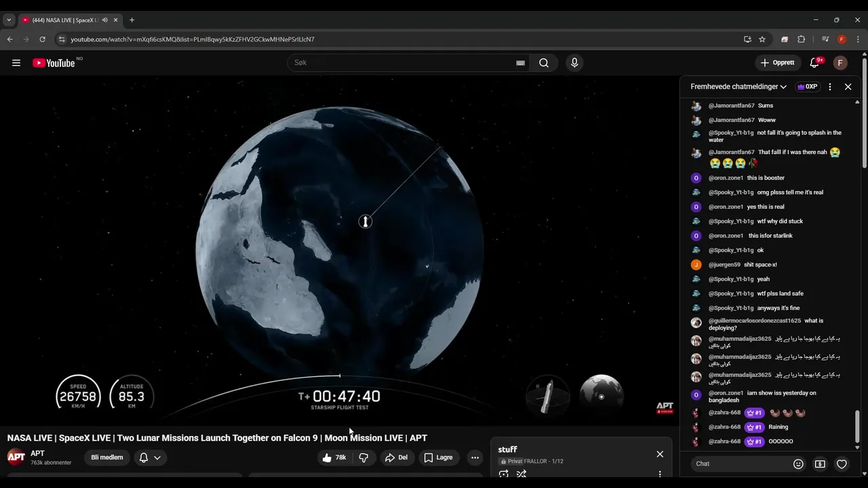View site information icon in address bar
Screen dimensions: 868x488
[62, 39]
